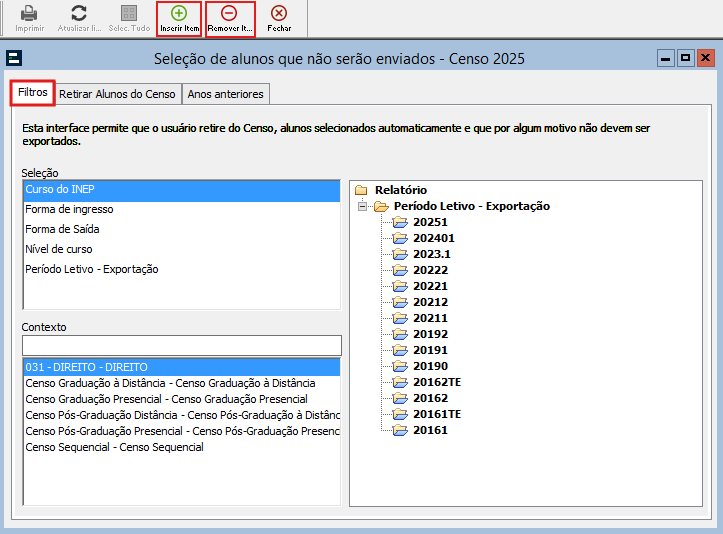Viewport: 723px width, 534px height.
Task: Click the Selec. Tudo grid icon
Action: 129,13
